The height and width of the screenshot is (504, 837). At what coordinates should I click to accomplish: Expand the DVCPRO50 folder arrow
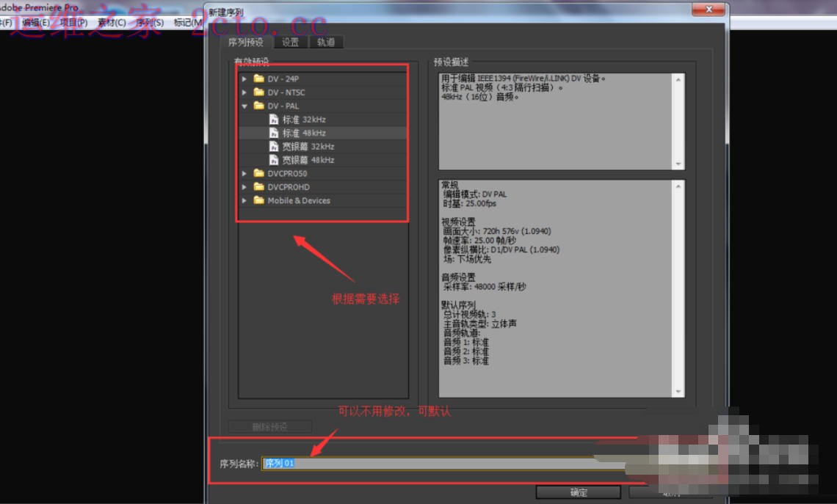click(244, 173)
